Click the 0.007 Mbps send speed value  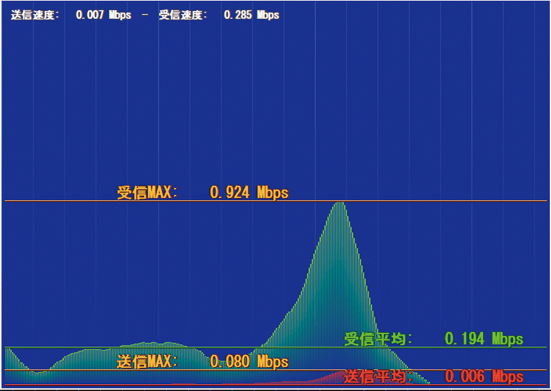(103, 15)
